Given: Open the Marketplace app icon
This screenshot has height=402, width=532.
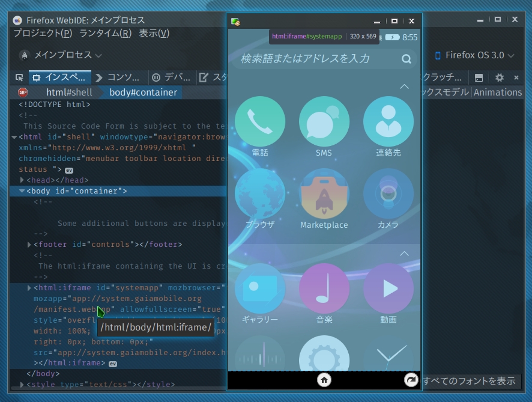Looking at the screenshot, I should tap(324, 193).
